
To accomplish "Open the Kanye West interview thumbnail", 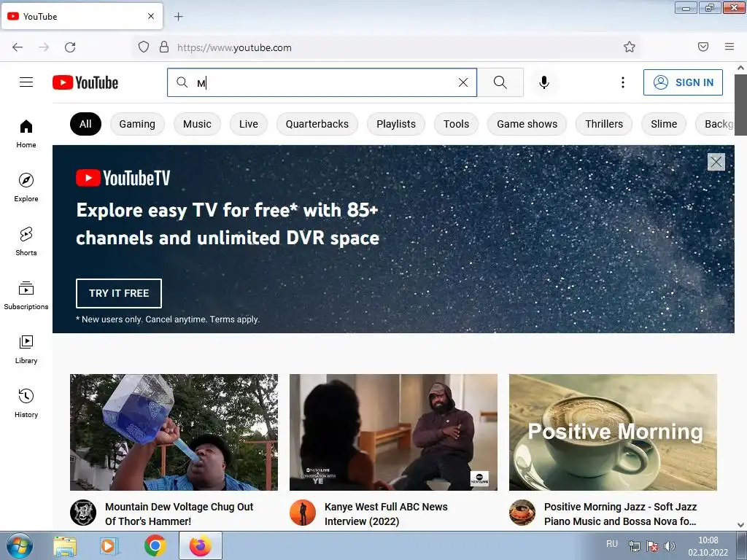I will pyautogui.click(x=393, y=432).
